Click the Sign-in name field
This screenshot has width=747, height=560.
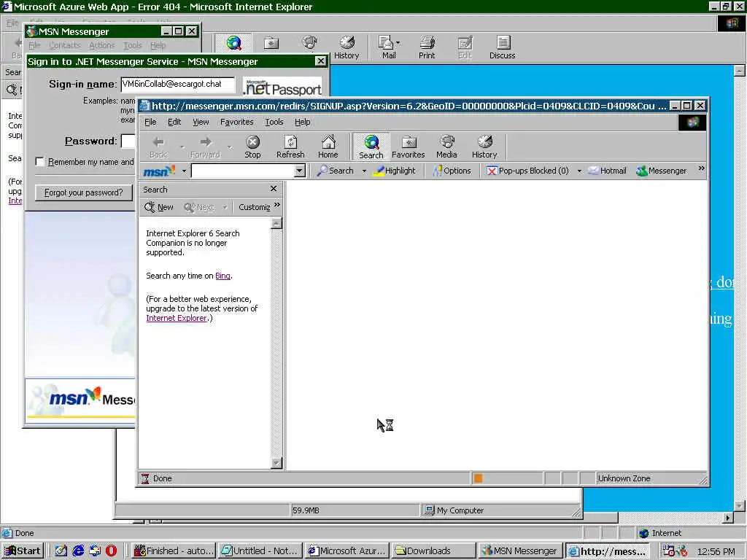point(178,85)
